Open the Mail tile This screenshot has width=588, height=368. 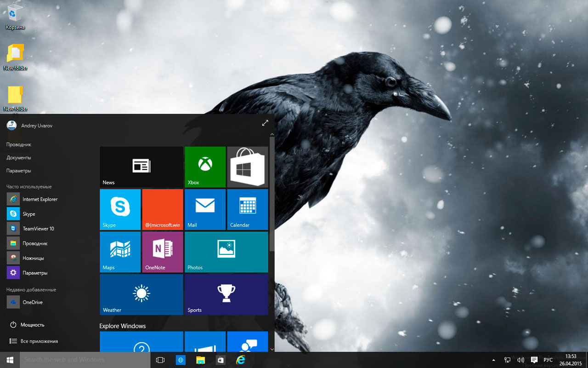[205, 209]
